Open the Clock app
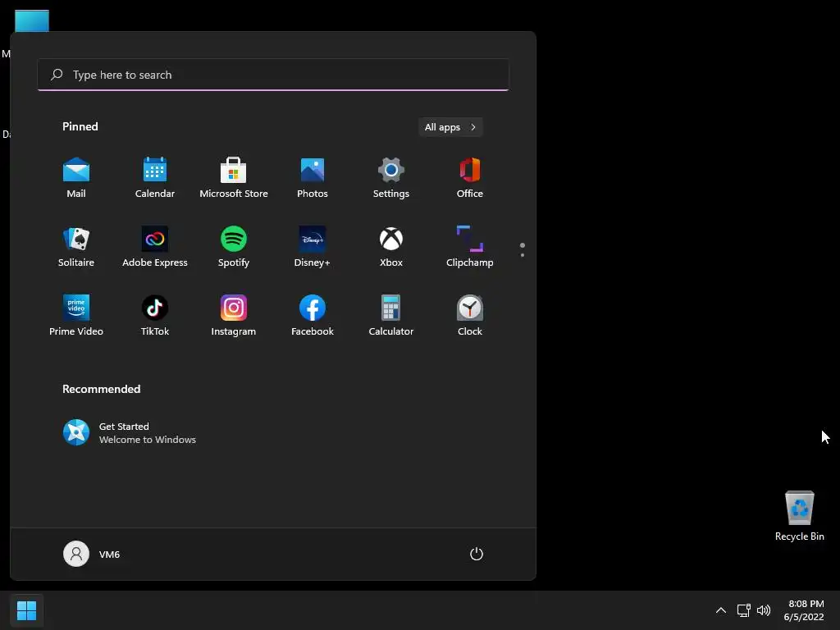The height and width of the screenshot is (630, 840). (470, 316)
